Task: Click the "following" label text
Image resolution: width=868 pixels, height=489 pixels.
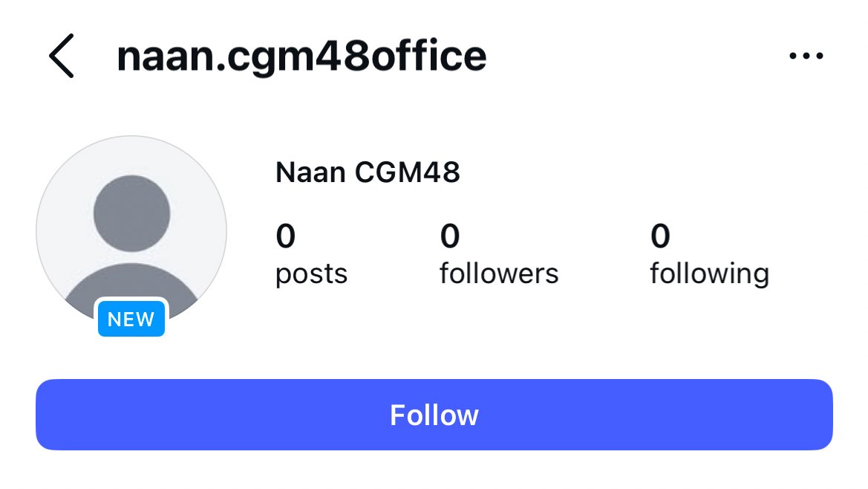Action: [709, 274]
